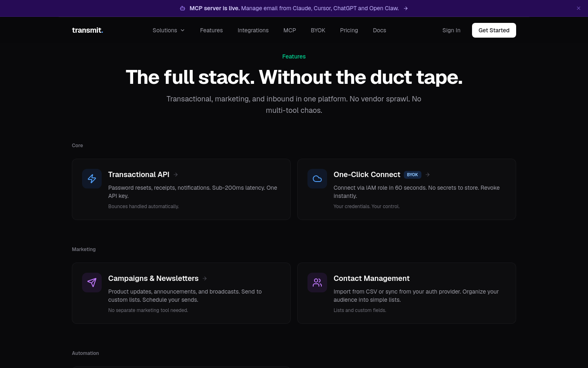Image resolution: width=588 pixels, height=368 pixels.
Task: Click the Contact Management card title
Action: pyautogui.click(x=372, y=278)
